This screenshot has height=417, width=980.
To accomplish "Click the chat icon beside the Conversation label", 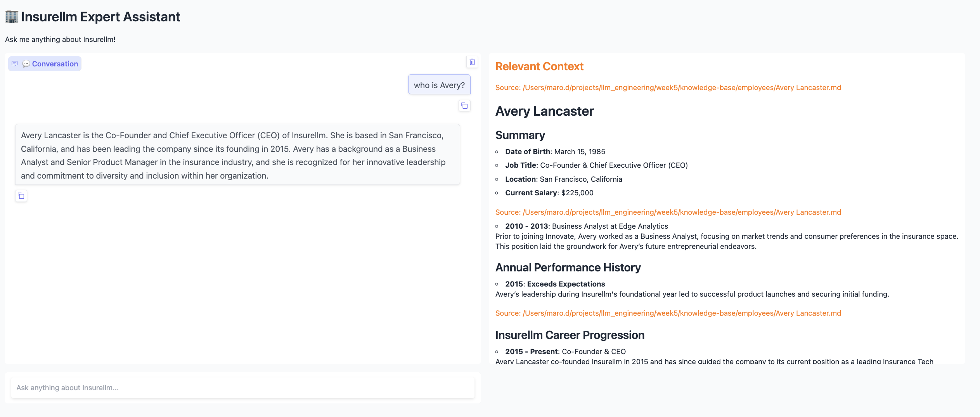I will 15,64.
